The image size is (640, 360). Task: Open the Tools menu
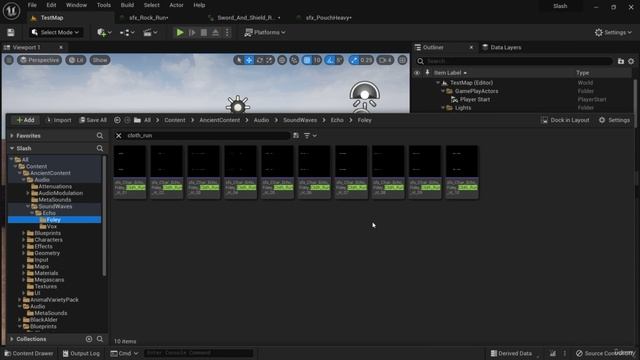[104, 5]
